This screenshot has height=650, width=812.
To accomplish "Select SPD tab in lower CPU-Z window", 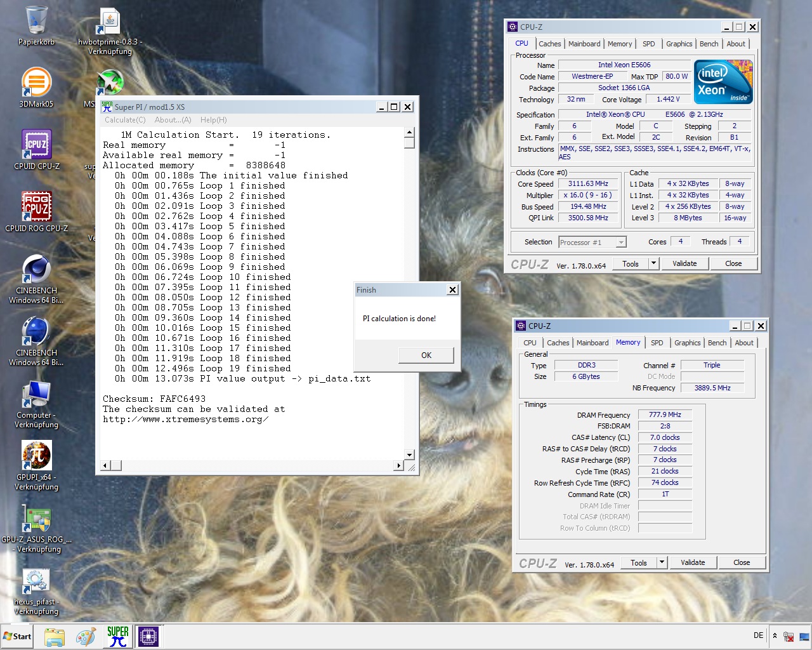I will [657, 343].
